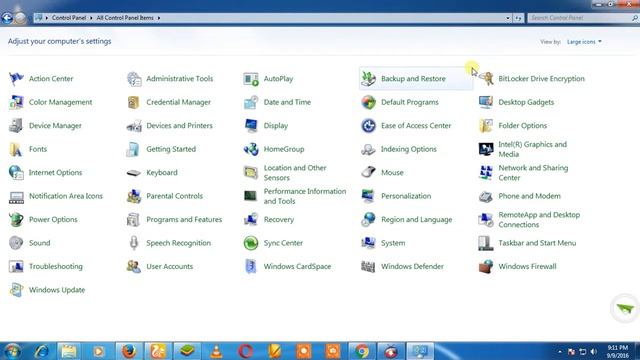Open Notification Area Icons link

[66, 196]
